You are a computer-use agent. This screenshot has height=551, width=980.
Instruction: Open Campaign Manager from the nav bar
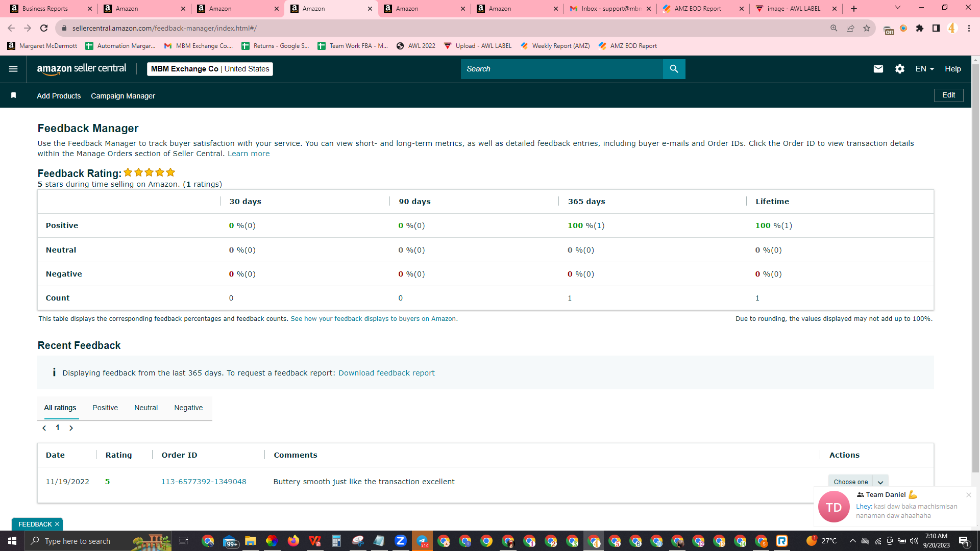pos(123,96)
